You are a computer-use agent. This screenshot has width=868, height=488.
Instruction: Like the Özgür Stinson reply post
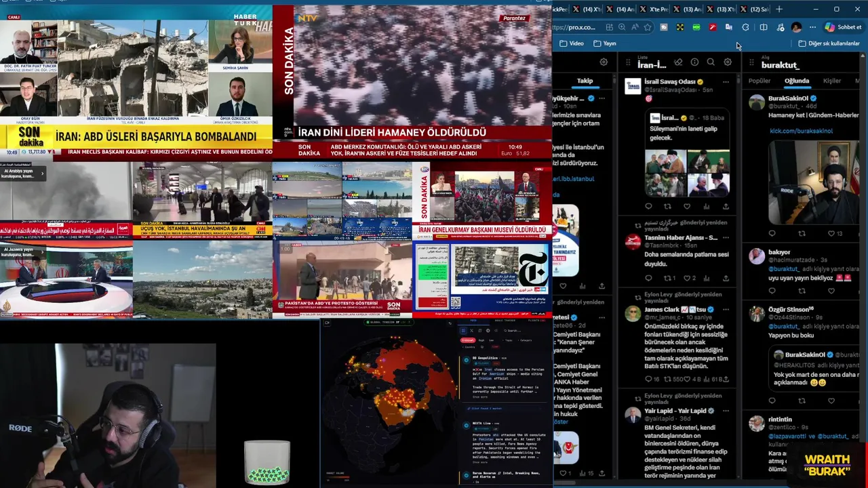[831, 401]
